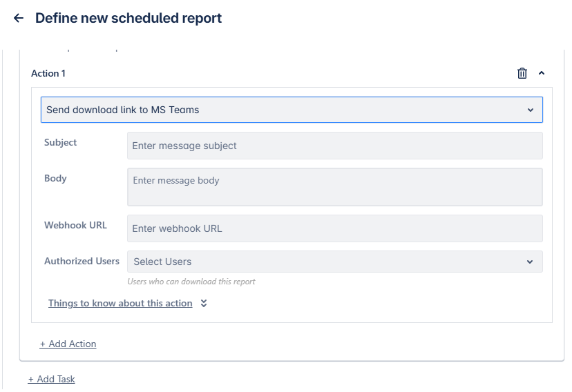Click the Subject field label

61,142
